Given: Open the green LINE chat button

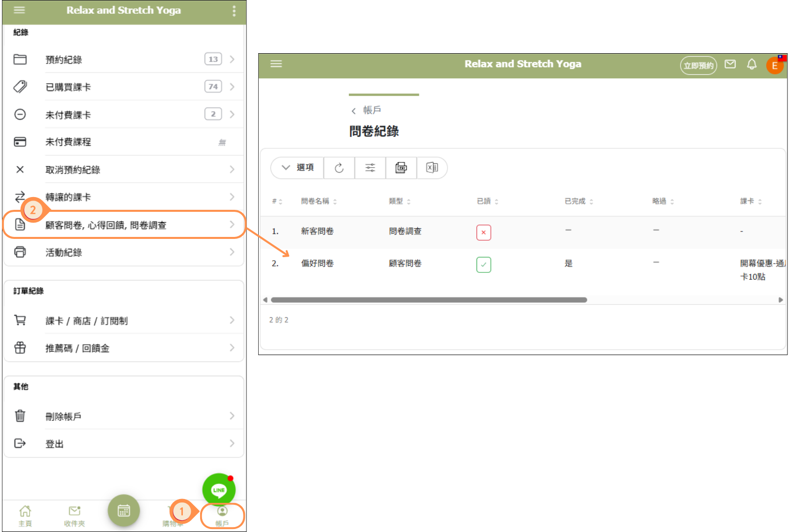Looking at the screenshot, I should pyautogui.click(x=219, y=490).
